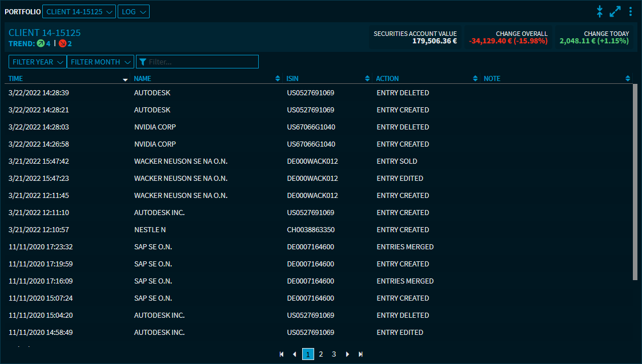
Task: Click the green upward trend icon
Action: 41,43
